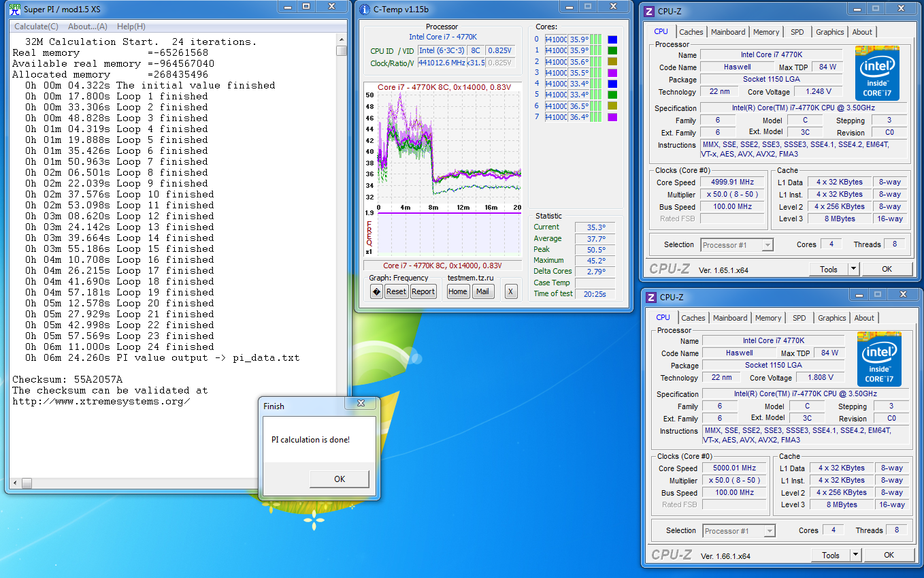Open Tools dropdown arrow in CPU-Z 1.66.1
Screen dimensions: 924x578
pyautogui.click(x=856, y=555)
